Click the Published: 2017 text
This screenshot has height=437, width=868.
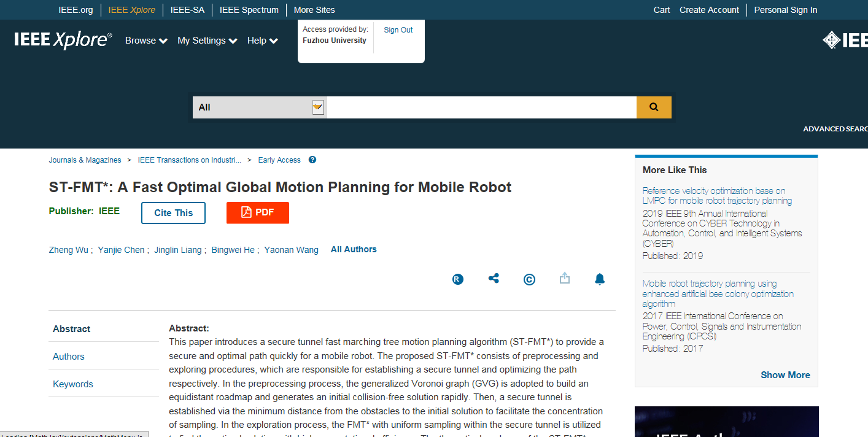[673, 349]
